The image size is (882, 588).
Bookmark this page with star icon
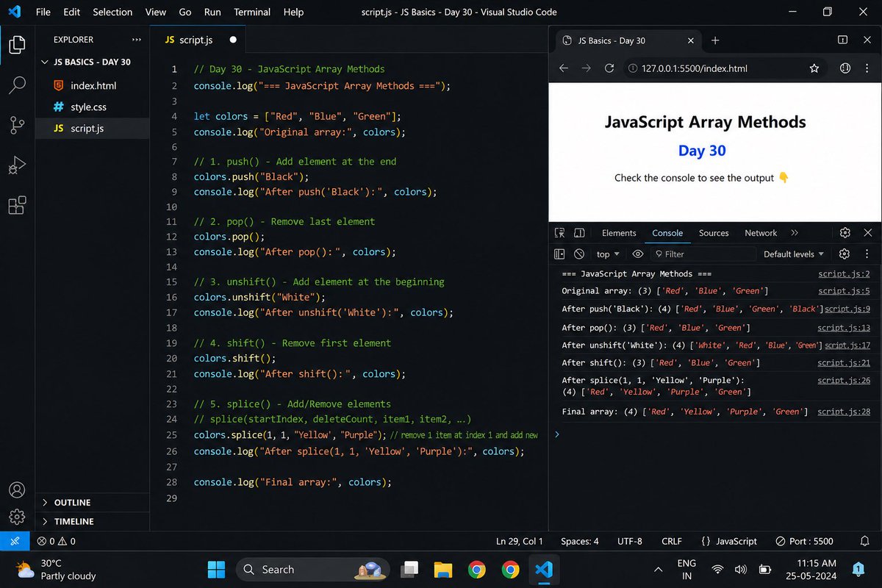click(x=814, y=68)
